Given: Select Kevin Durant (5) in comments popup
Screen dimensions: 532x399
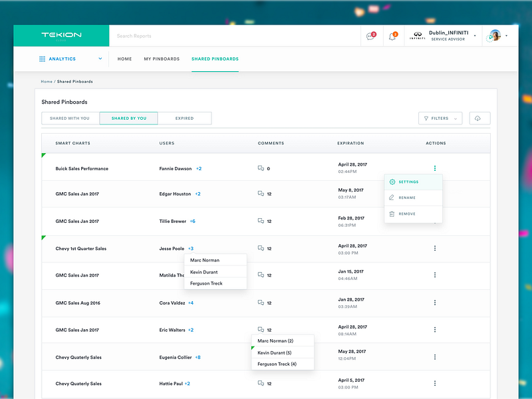Looking at the screenshot, I should pyautogui.click(x=283, y=353).
